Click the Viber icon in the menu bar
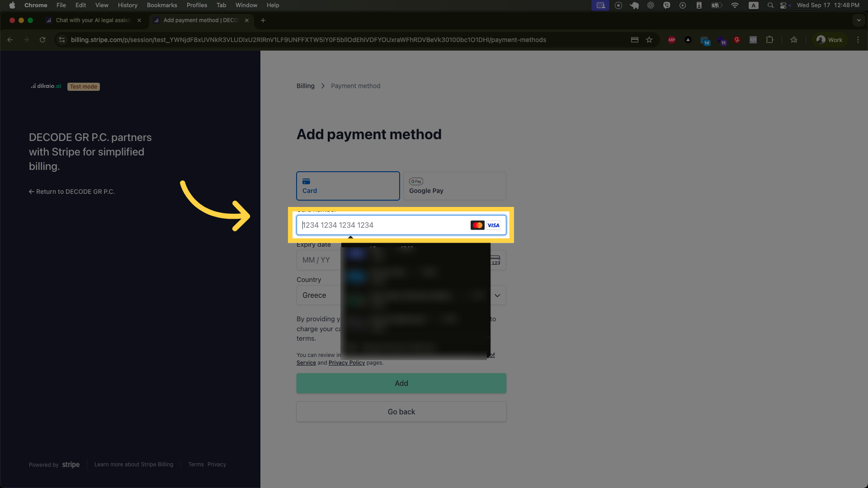The width and height of the screenshot is (868, 488). coord(667,5)
